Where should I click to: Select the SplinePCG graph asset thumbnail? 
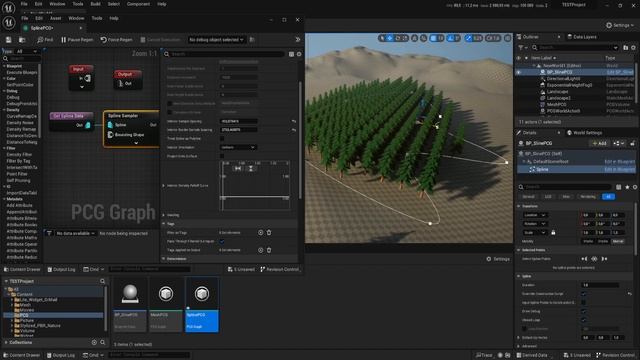pyautogui.click(x=202, y=304)
